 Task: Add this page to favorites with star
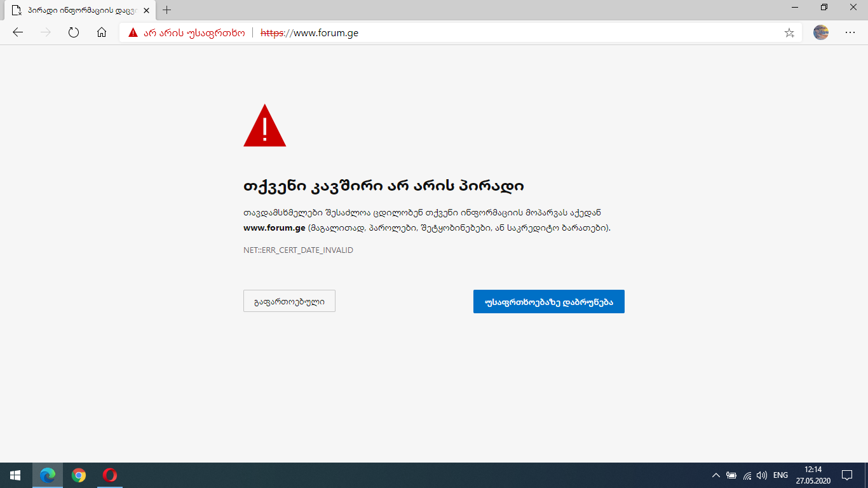coord(789,32)
